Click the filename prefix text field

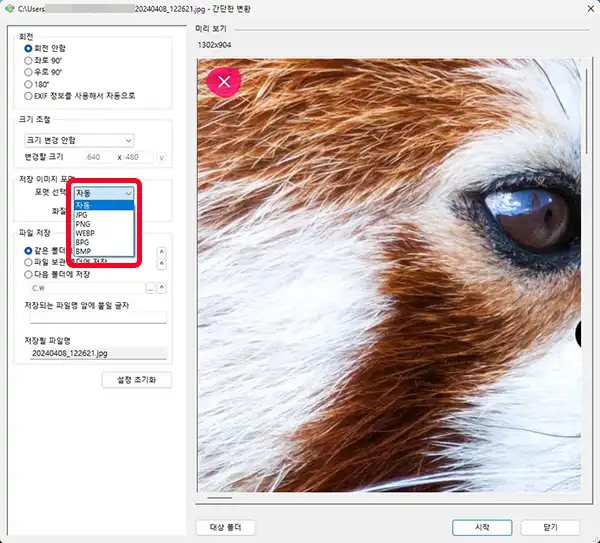pyautogui.click(x=98, y=318)
